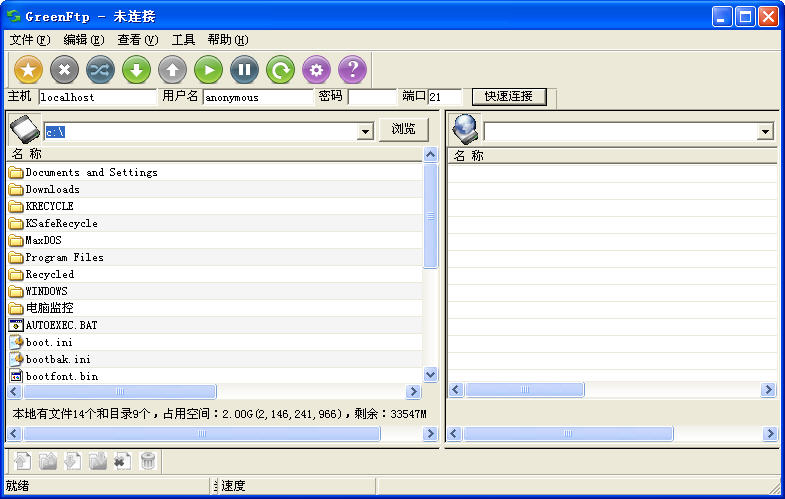Select the boot.ini file
Screen dimensions: 785x499
coord(49,342)
